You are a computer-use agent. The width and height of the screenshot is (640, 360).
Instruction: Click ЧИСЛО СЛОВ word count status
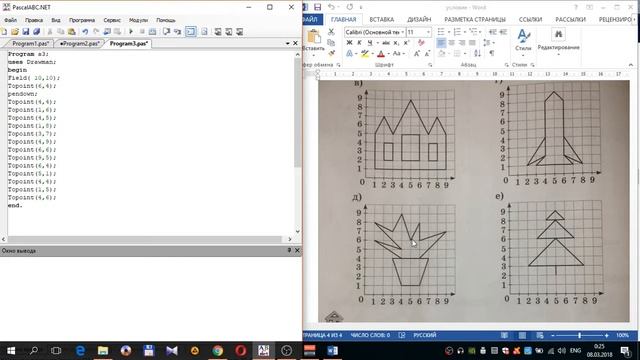pyautogui.click(x=370, y=335)
